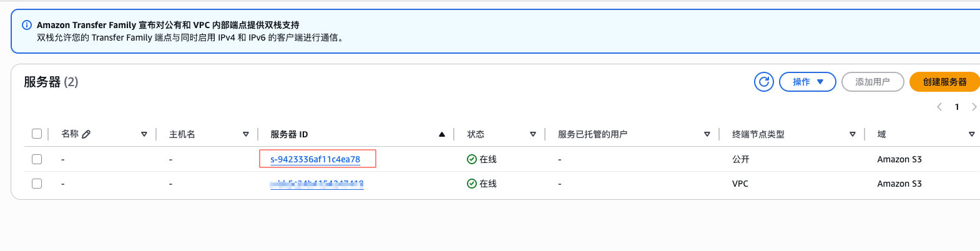
Task: Select all servers checkbox
Action: [37, 134]
